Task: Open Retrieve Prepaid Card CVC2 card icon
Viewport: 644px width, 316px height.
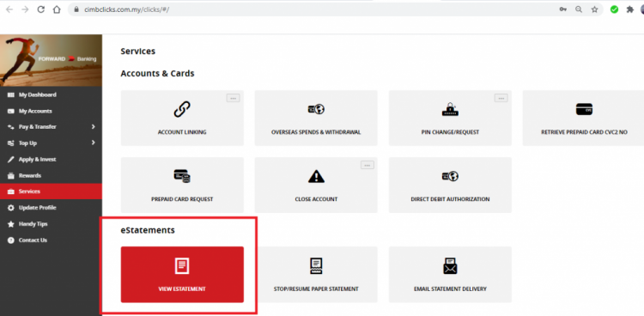Action: (584, 109)
